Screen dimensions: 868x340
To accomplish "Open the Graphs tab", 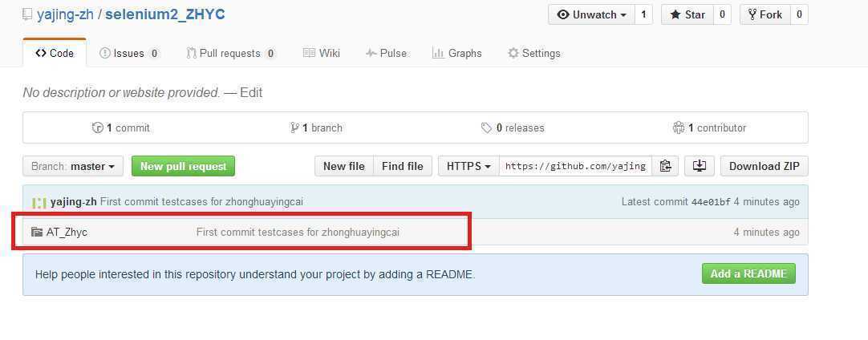I will click(456, 53).
